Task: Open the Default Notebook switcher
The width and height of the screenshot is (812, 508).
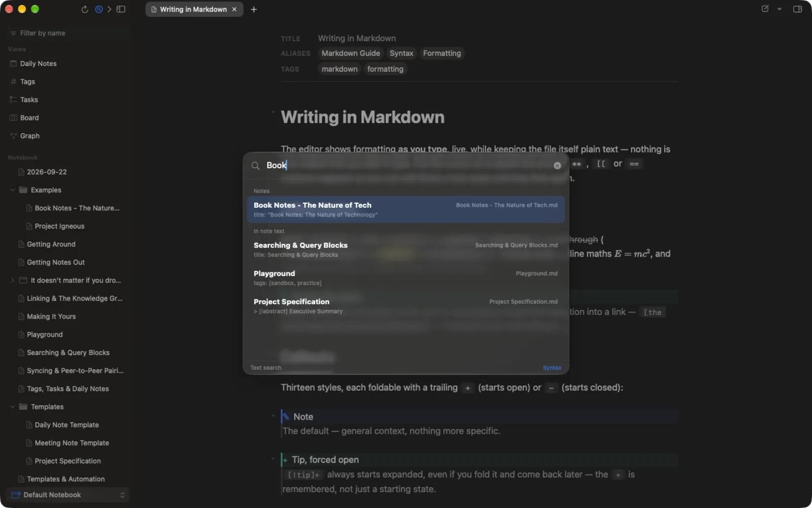Action: point(67,495)
